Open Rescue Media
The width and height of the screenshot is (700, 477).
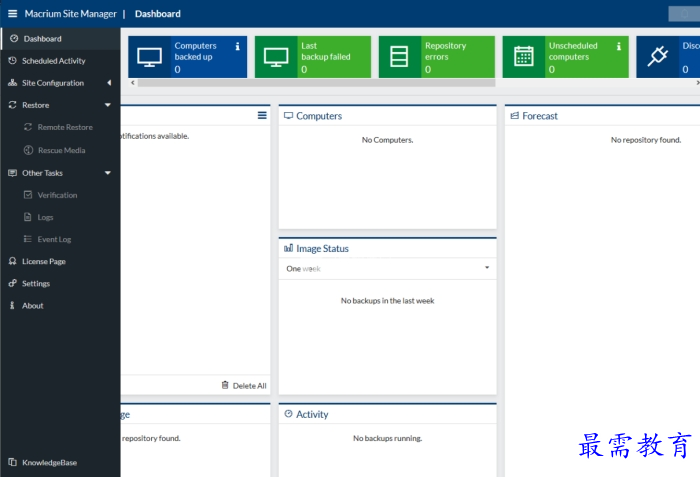coord(60,151)
